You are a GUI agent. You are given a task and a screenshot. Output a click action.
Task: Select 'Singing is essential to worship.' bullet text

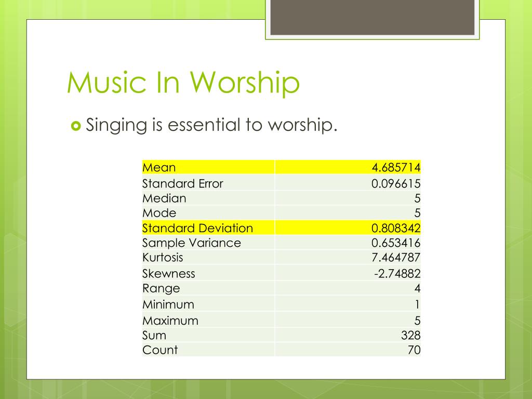click(x=211, y=125)
